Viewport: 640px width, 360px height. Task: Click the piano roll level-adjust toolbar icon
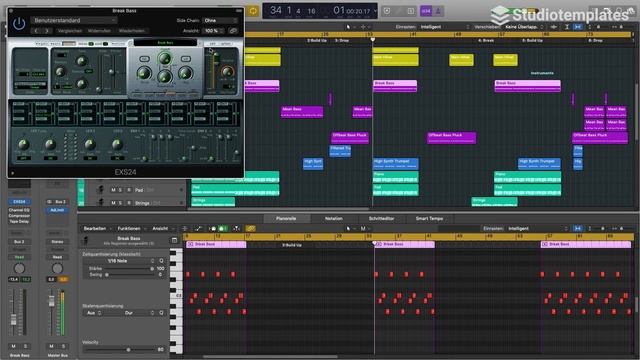pyautogui.click(x=236, y=229)
